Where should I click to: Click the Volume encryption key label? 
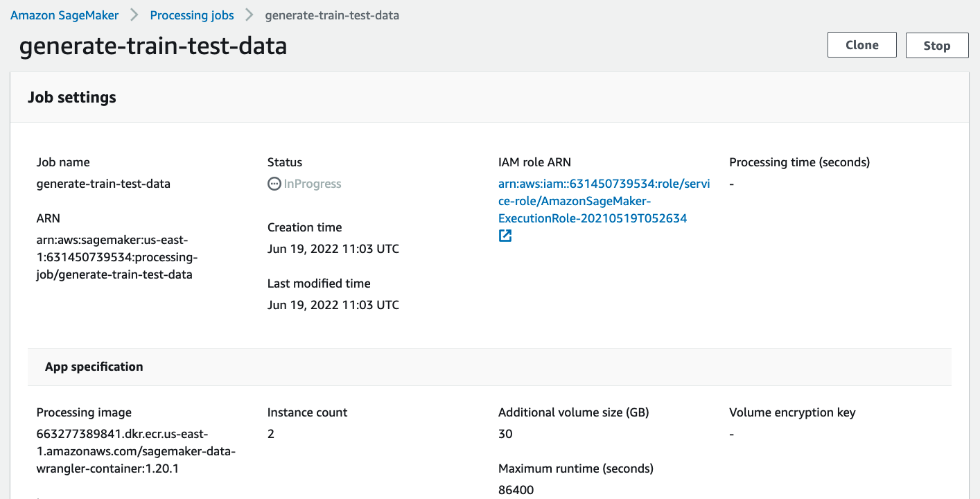(792, 412)
